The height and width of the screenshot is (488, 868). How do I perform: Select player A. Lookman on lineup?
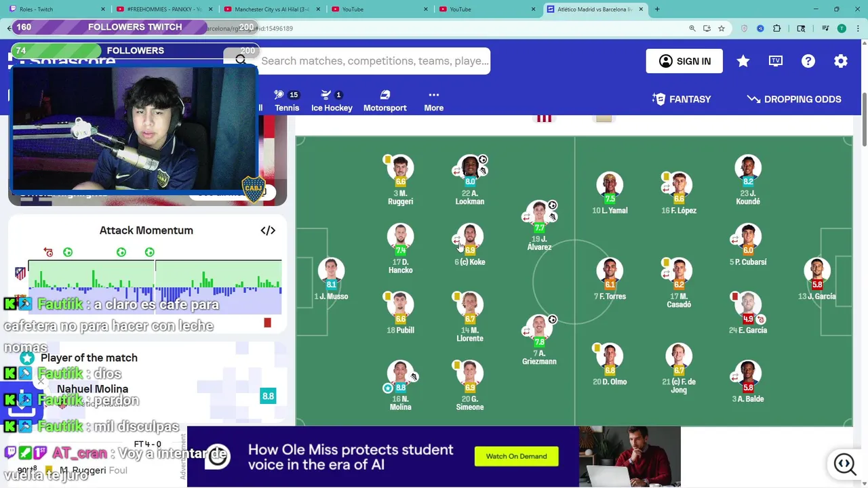470,180
